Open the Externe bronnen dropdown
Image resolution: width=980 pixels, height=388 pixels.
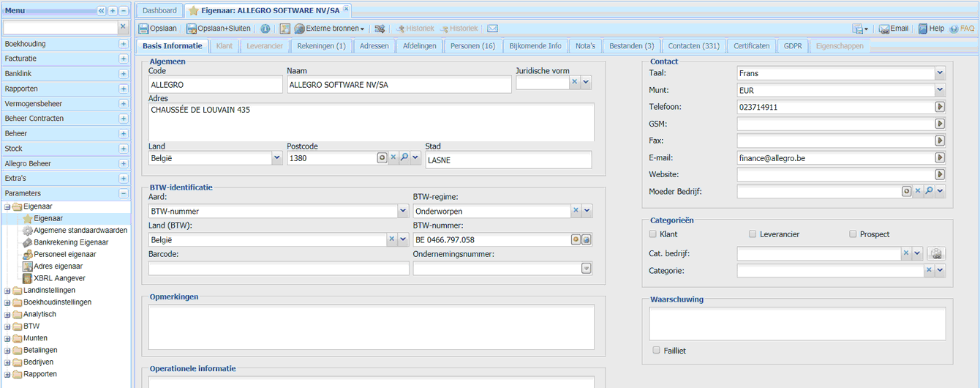(330, 29)
